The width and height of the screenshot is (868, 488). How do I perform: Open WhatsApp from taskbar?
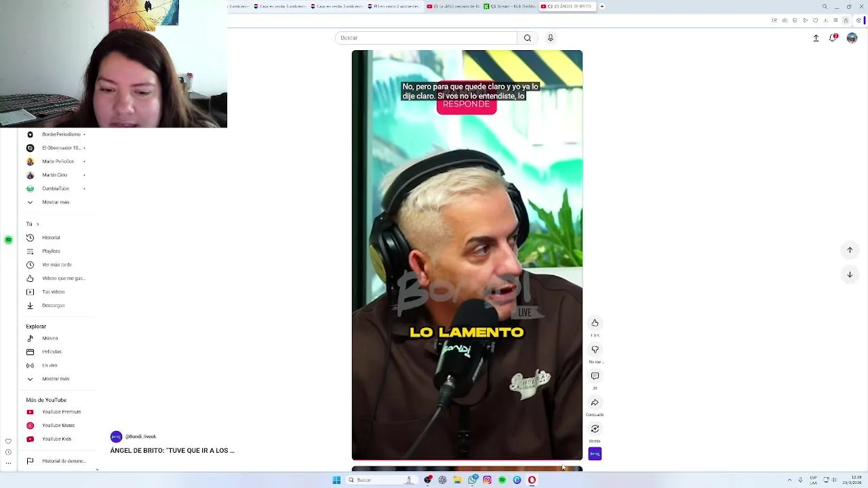point(473,480)
